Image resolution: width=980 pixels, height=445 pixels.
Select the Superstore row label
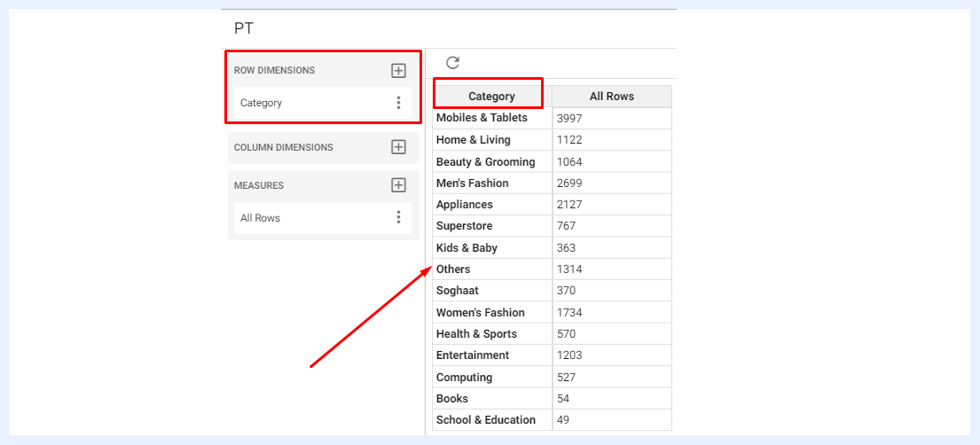465,226
